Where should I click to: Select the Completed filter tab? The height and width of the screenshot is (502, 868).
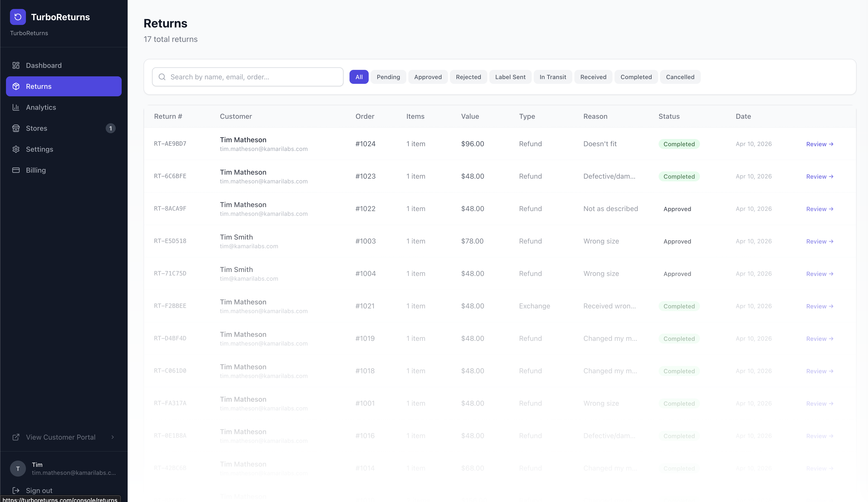click(x=636, y=77)
